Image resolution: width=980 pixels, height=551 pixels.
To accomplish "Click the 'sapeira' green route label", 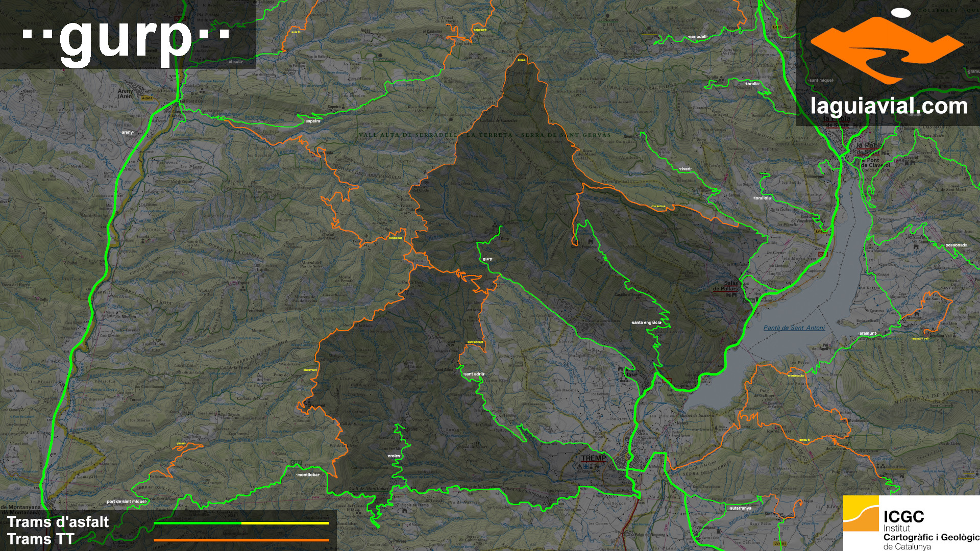I will (312, 121).
